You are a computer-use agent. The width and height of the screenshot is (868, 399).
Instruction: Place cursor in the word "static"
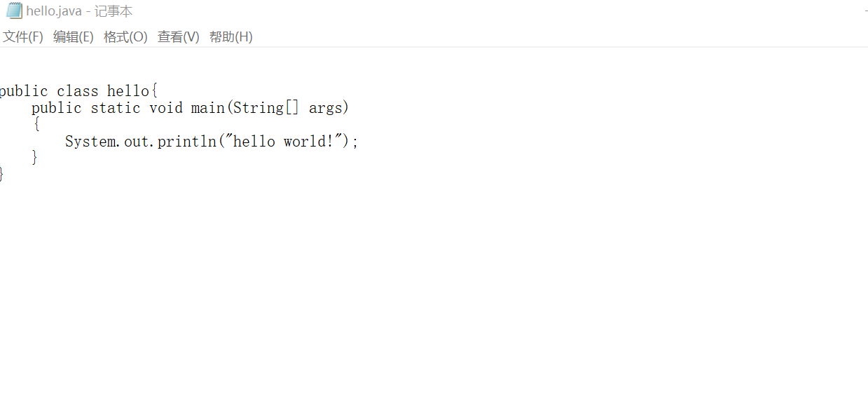[116, 108]
